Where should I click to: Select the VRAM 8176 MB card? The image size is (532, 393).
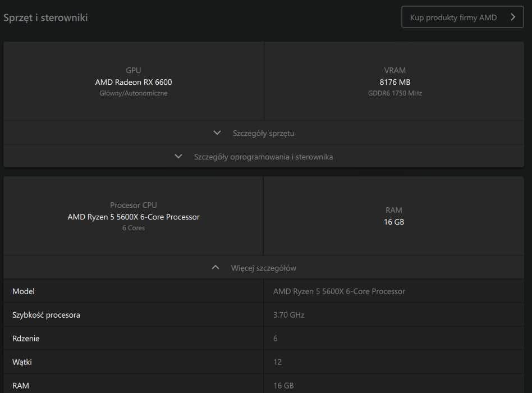coord(395,81)
